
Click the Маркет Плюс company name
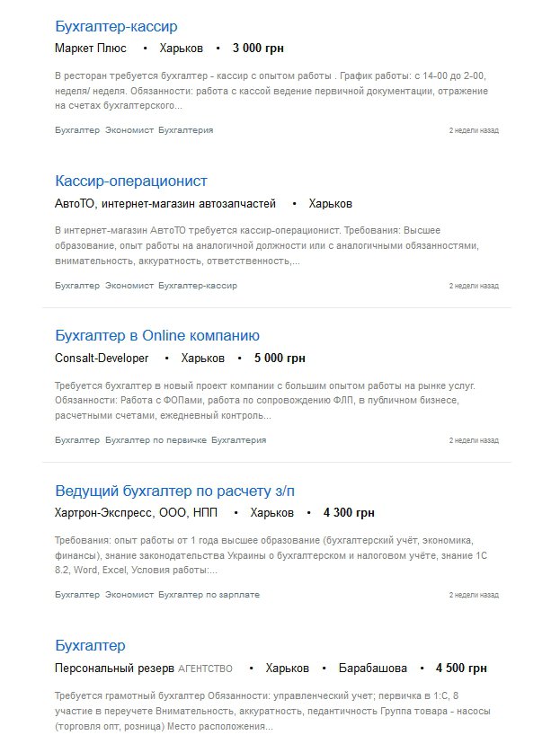pyautogui.click(x=91, y=49)
